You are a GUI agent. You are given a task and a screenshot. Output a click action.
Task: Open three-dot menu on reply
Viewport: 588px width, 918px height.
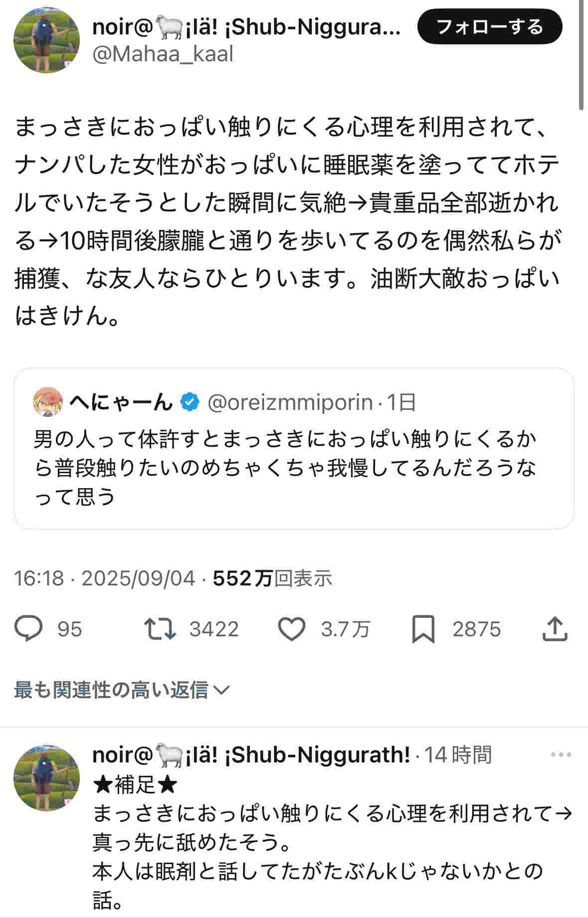click(x=560, y=754)
